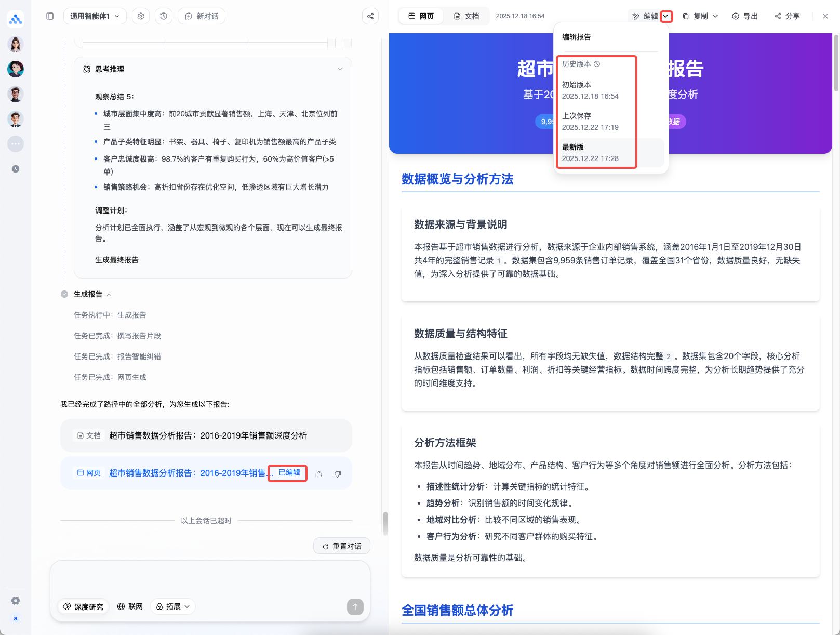
Task: Click the chat panel scrollbar handle
Action: (x=385, y=524)
